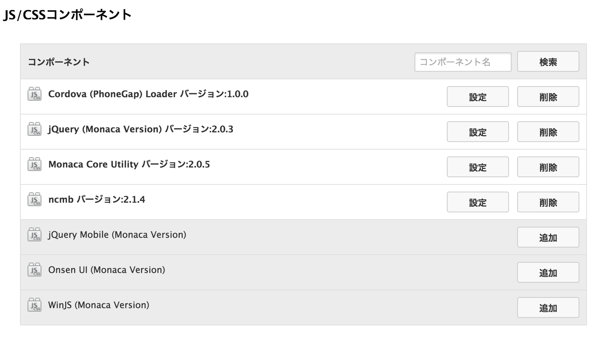The height and width of the screenshot is (364, 600).
Task: Delete the Cordova (PhoneGap) Loader component
Action: click(x=548, y=97)
